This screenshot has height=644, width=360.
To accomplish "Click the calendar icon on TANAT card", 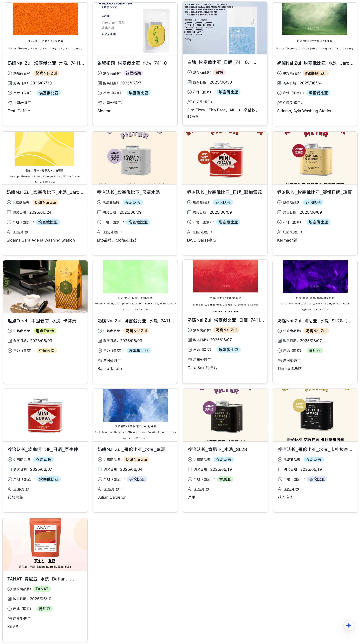I will [x=10, y=599].
